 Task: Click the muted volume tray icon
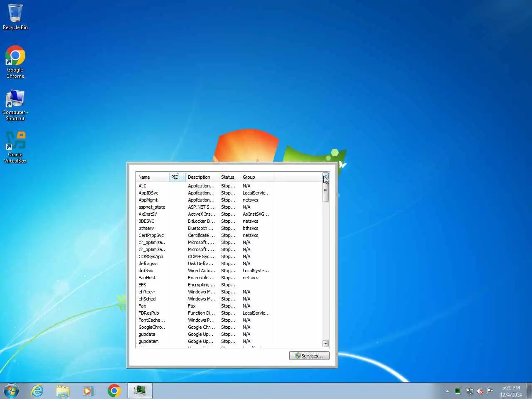(480, 391)
